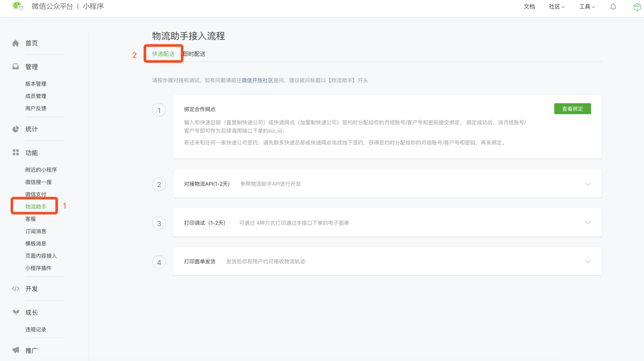Open the 工具 dropdown menu

pyautogui.click(x=587, y=7)
